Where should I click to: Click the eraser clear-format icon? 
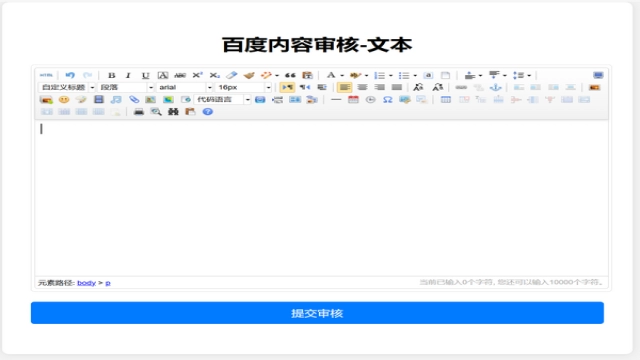232,75
